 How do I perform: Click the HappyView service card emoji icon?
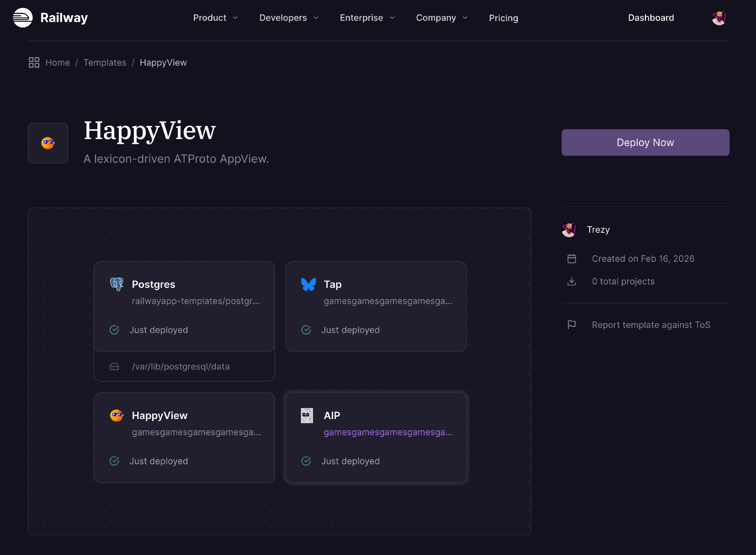pos(116,415)
